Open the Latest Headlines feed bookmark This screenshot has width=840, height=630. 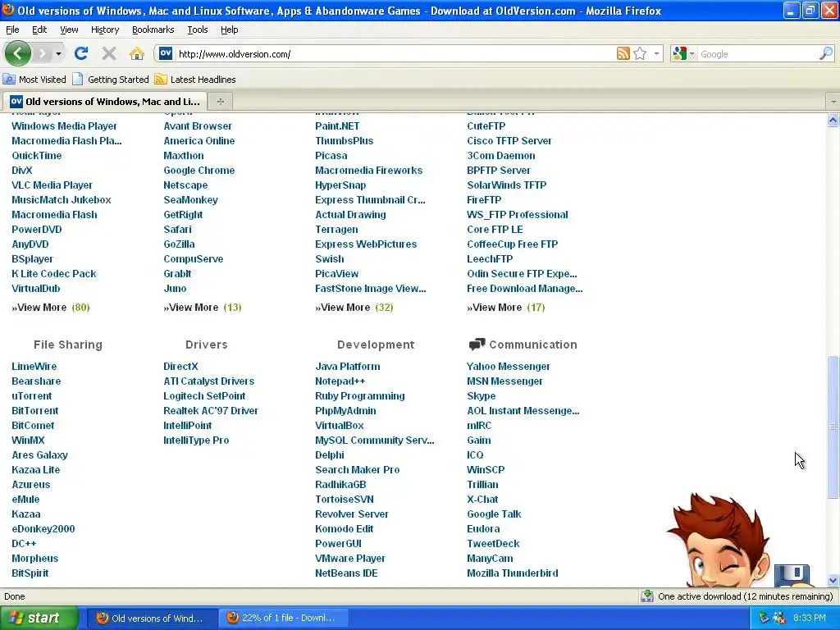pyautogui.click(x=195, y=80)
